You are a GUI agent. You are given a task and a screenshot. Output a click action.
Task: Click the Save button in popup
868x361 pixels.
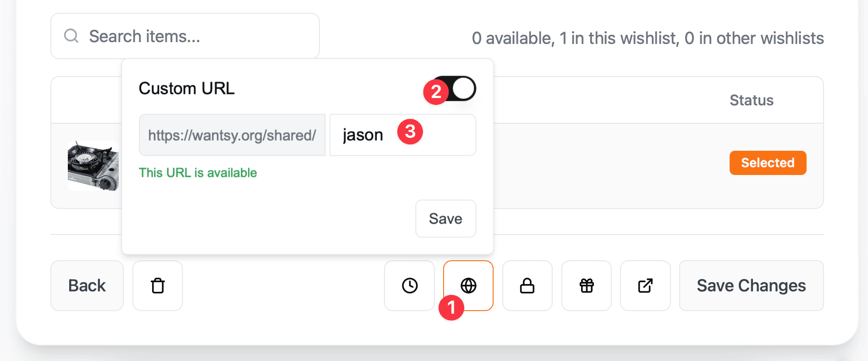pyautogui.click(x=445, y=219)
